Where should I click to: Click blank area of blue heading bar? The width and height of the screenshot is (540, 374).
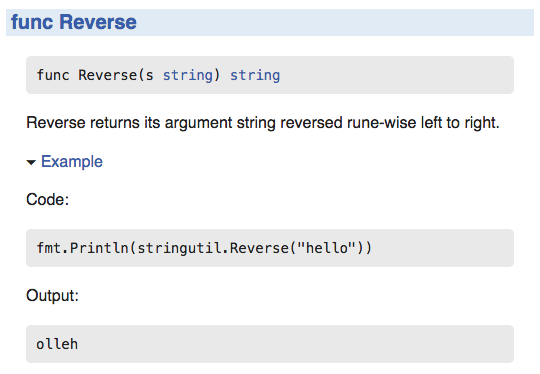(334, 22)
